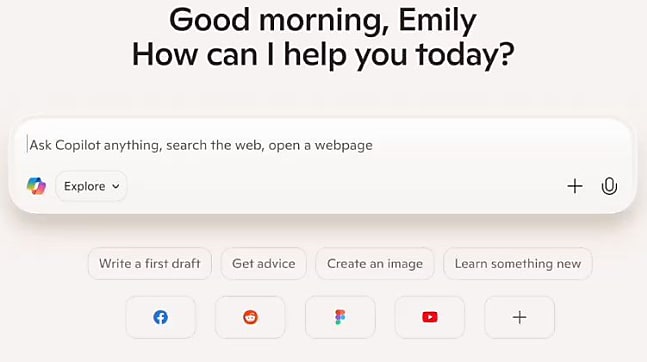The height and width of the screenshot is (362, 647).
Task: Click the How can I help you today text
Action: point(323,54)
